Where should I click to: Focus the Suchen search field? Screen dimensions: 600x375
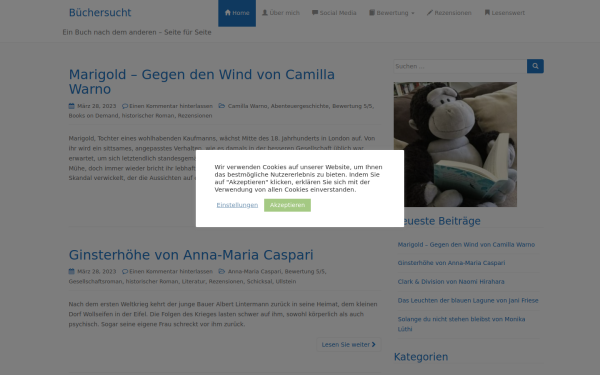[460, 66]
